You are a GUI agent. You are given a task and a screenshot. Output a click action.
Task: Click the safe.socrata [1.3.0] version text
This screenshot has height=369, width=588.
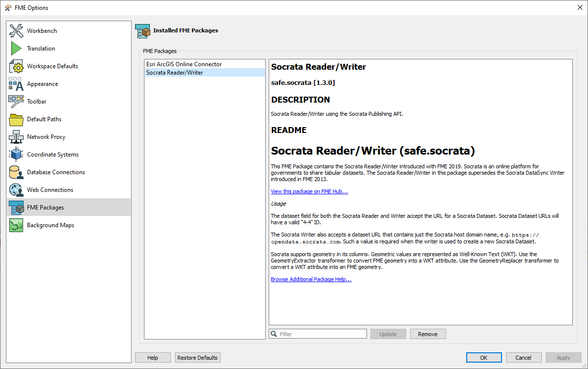[x=303, y=82]
